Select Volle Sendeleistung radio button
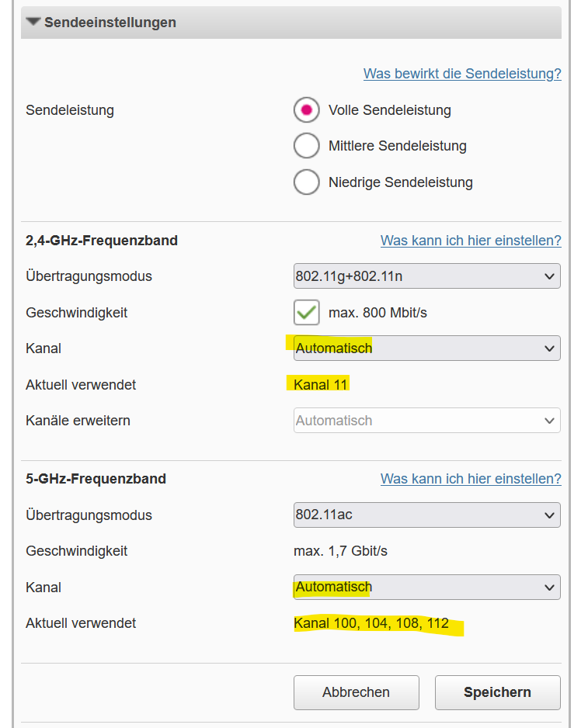 [307, 110]
